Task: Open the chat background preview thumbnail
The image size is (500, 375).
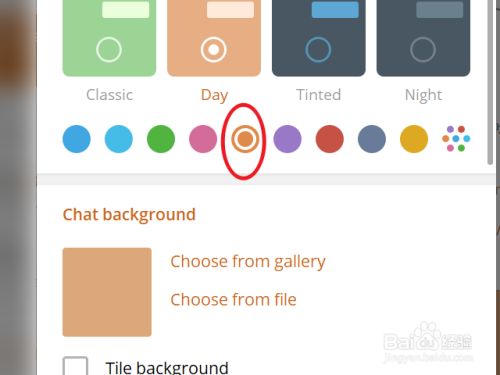Action: tap(107, 292)
